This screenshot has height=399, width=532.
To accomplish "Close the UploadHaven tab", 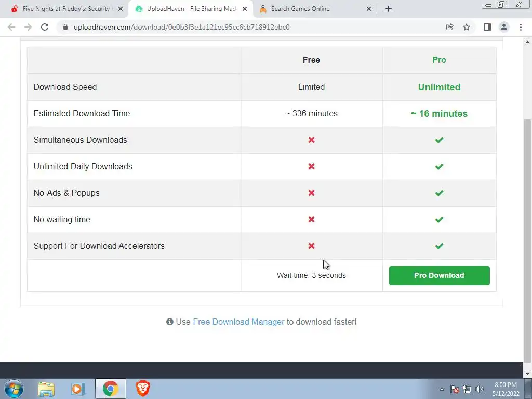I will [x=245, y=9].
